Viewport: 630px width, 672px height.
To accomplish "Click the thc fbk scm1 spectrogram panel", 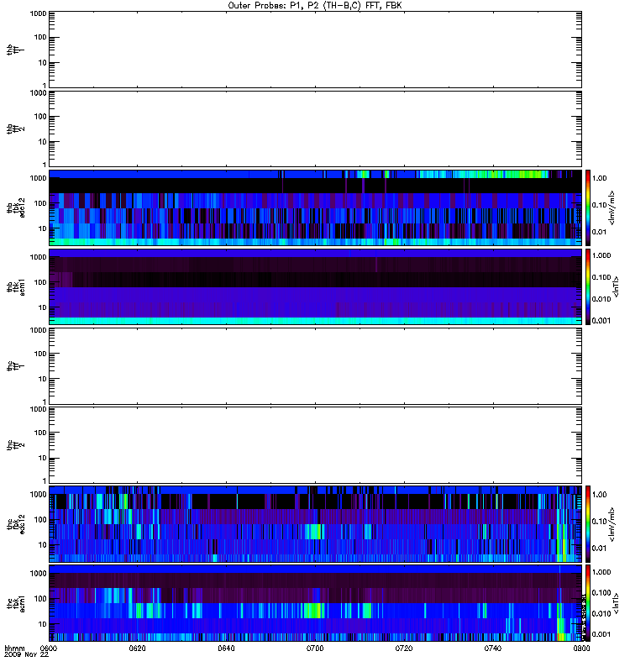I will point(315,603).
